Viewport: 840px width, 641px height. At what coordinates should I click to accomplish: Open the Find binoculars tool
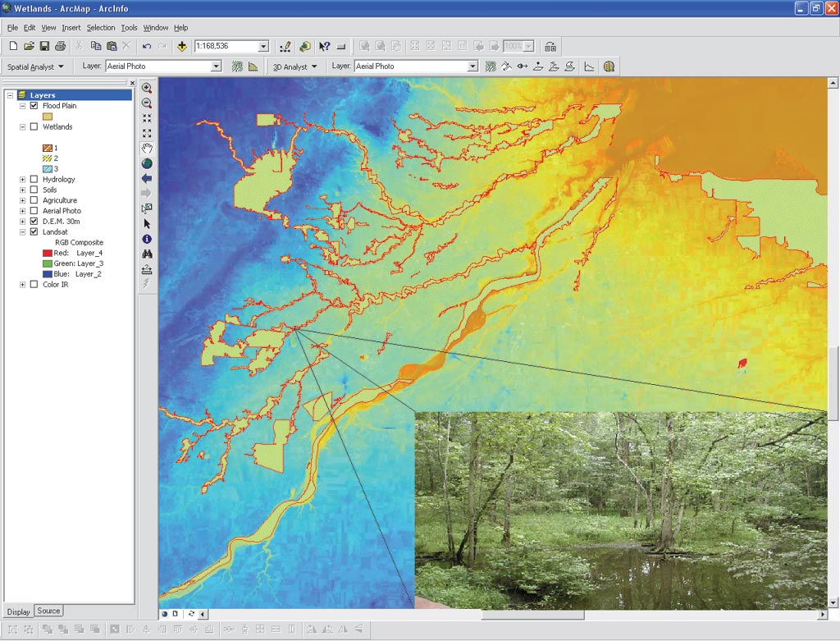pyautogui.click(x=147, y=254)
